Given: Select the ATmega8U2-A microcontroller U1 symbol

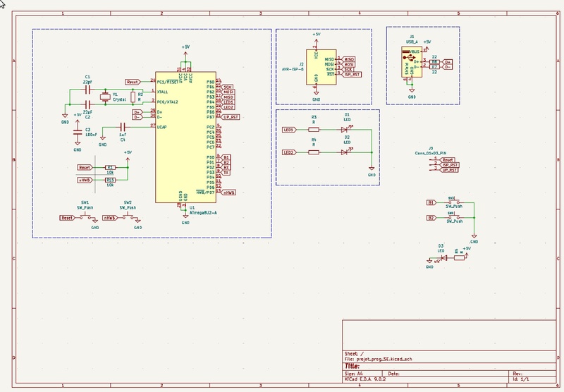Looking at the screenshot, I should (x=185, y=137).
